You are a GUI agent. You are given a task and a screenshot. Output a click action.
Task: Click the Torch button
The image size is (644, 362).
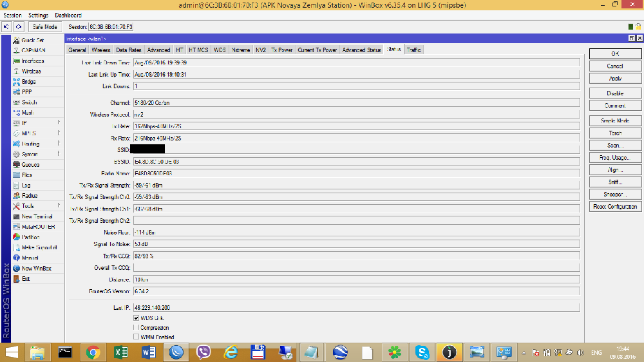click(x=615, y=133)
